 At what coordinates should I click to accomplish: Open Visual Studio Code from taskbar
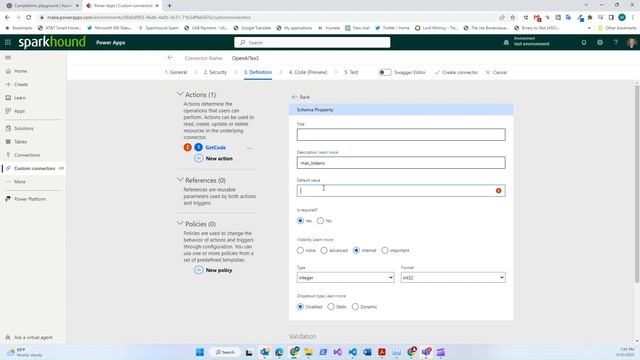click(x=353, y=352)
